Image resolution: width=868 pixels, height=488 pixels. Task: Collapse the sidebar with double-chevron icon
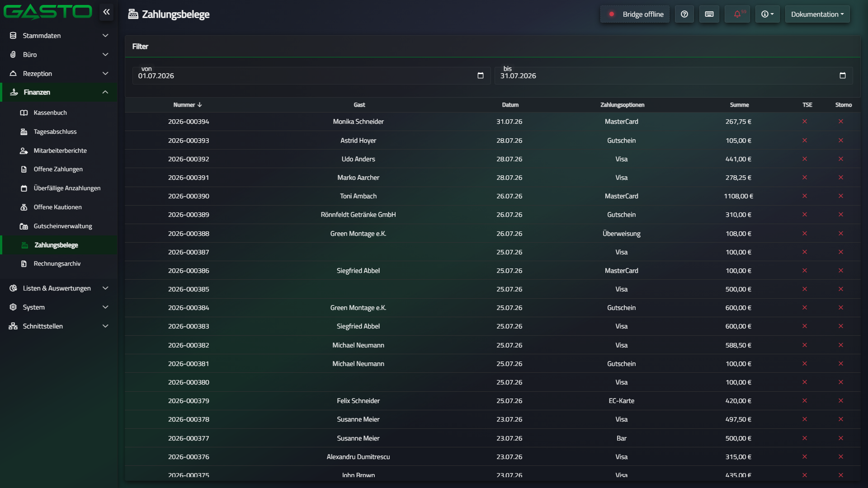(x=106, y=12)
